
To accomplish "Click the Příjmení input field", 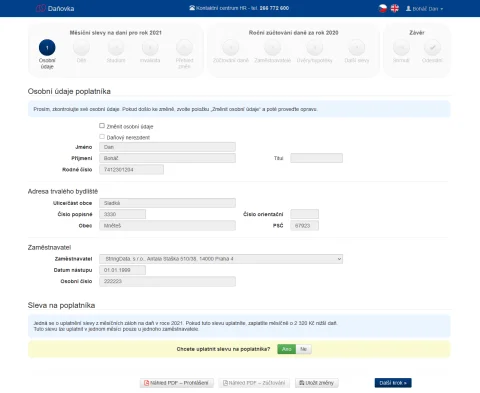I will [167, 158].
